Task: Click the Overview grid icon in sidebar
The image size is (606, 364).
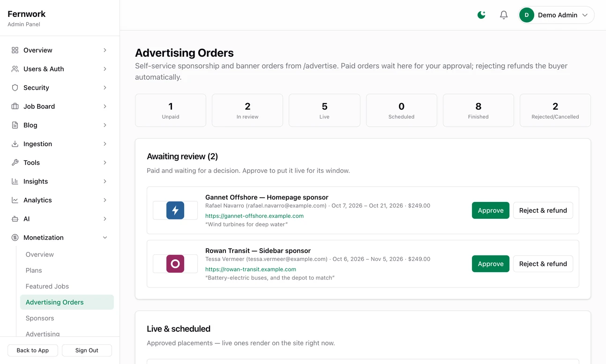Action: pos(15,50)
